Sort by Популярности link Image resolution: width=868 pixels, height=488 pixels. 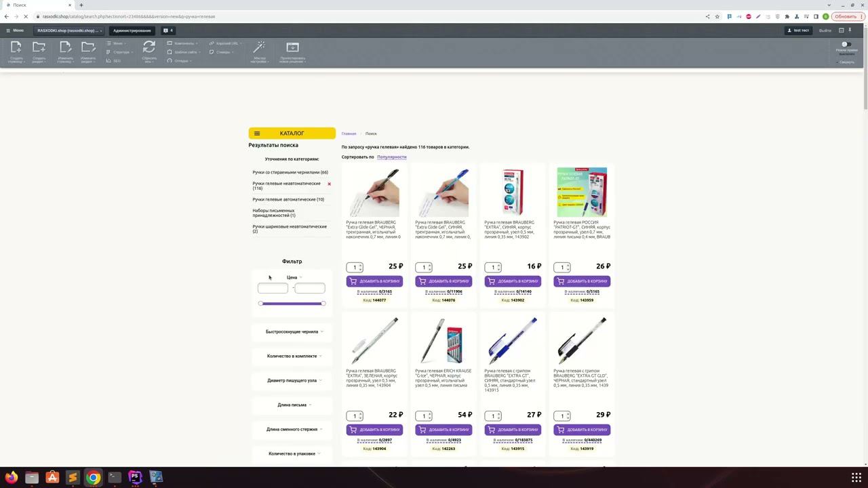pyautogui.click(x=392, y=157)
